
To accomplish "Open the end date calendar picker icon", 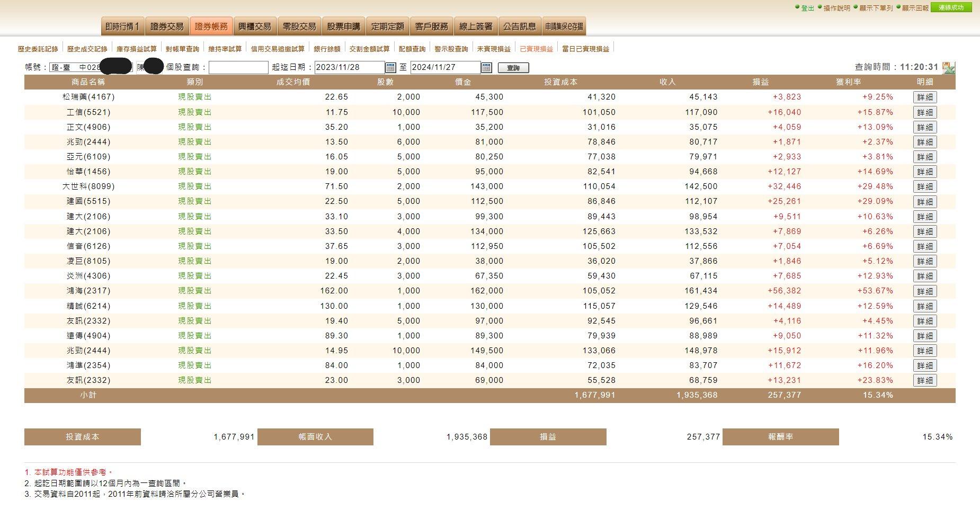I will [487, 68].
